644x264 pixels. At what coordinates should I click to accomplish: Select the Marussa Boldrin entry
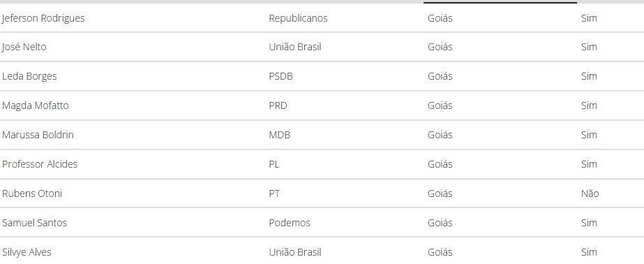coord(38,135)
